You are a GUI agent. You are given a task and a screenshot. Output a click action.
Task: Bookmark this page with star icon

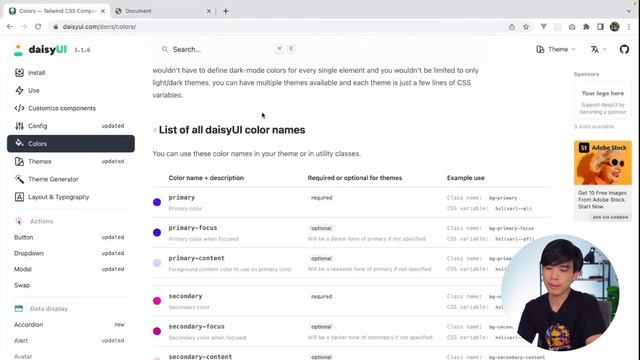click(526, 27)
